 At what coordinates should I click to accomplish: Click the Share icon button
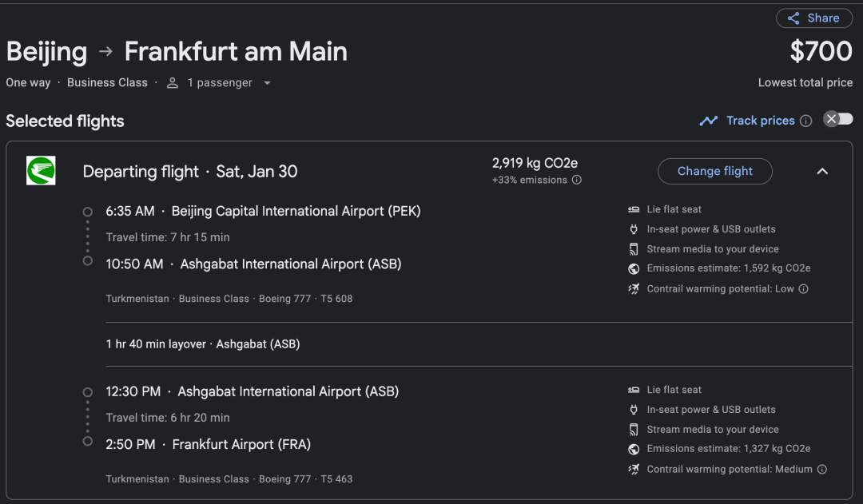(x=813, y=18)
